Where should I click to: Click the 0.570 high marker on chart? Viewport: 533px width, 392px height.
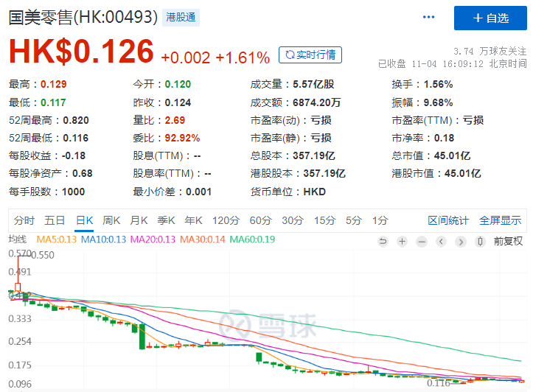(20, 253)
